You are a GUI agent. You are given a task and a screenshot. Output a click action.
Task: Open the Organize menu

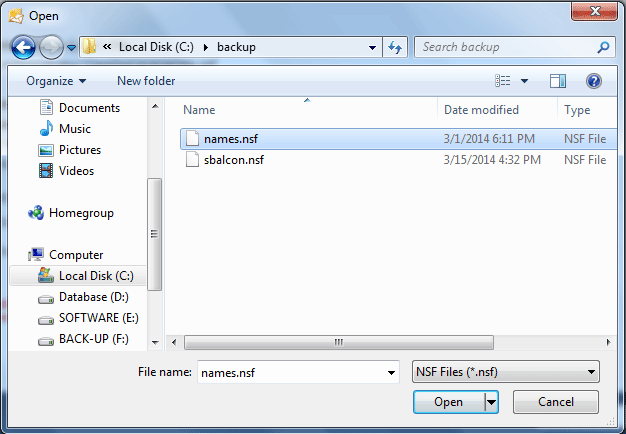[x=56, y=81]
